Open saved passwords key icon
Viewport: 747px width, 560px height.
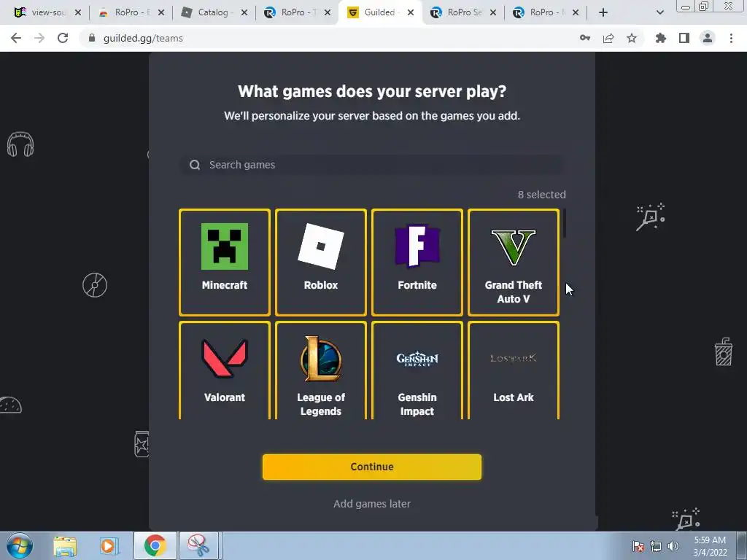(585, 38)
